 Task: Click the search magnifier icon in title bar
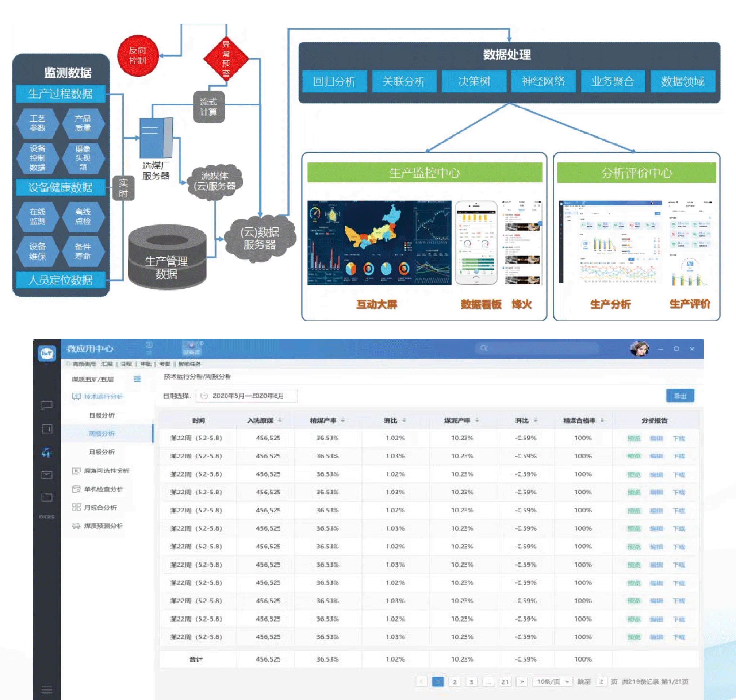pyautogui.click(x=484, y=348)
